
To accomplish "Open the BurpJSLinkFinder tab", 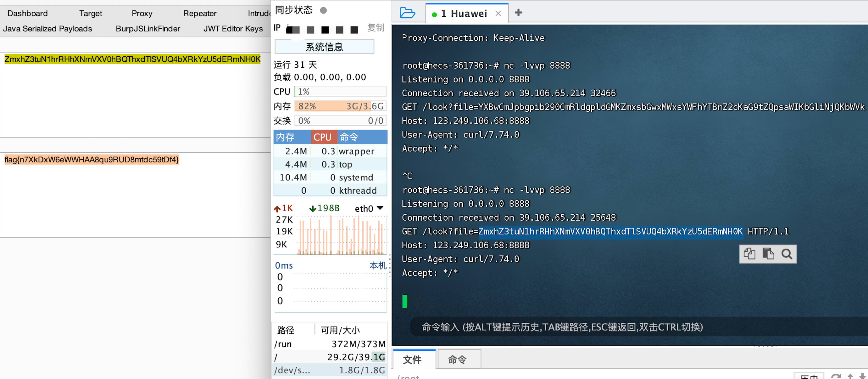I will (x=147, y=29).
